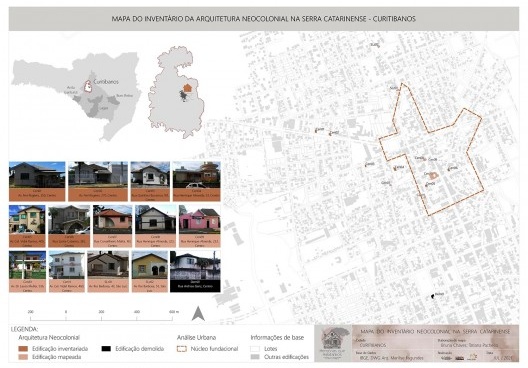This screenshot has height=368, width=528.
Task: Click the house logo in title block
Action: (x=332, y=340)
